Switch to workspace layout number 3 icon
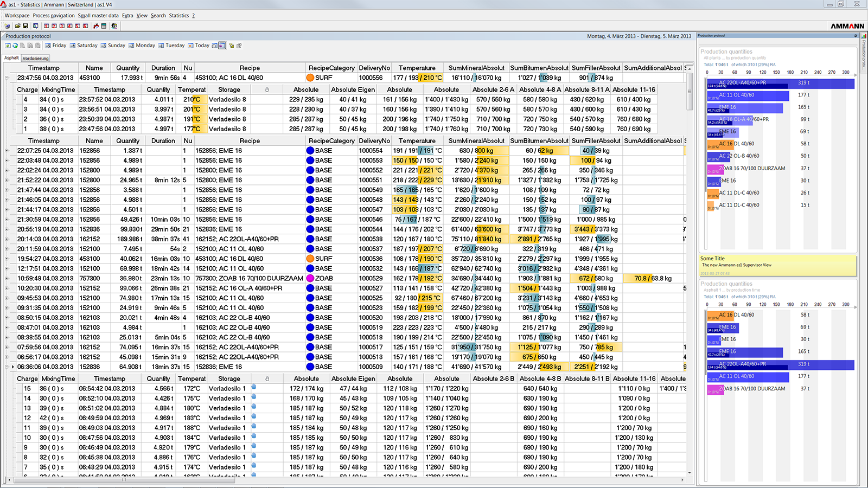The width and height of the screenshot is (868, 488). pos(62,26)
